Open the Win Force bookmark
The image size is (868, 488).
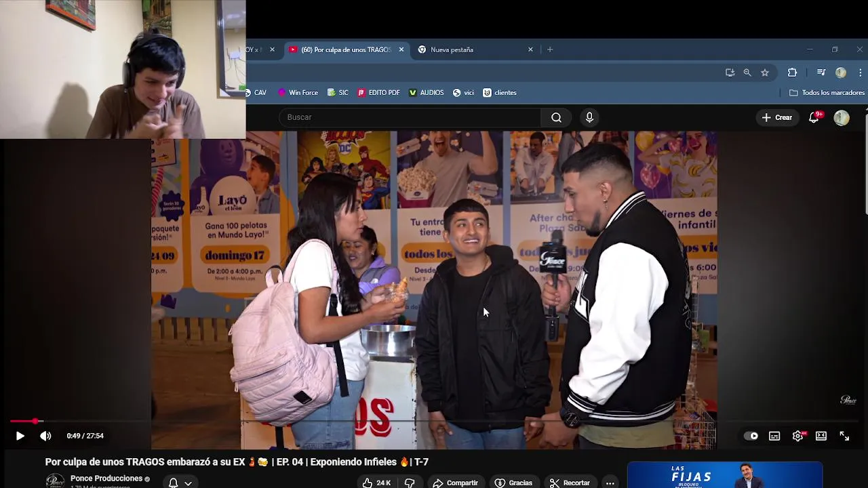pos(298,93)
